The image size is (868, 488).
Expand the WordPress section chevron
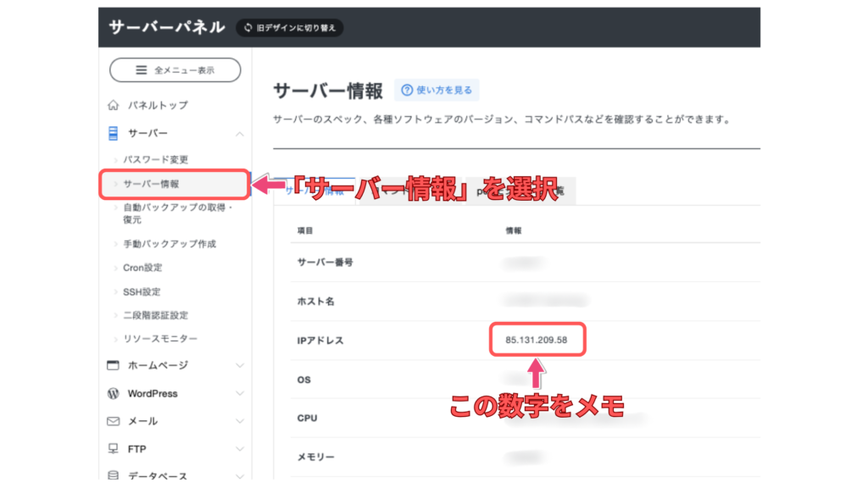tap(239, 394)
